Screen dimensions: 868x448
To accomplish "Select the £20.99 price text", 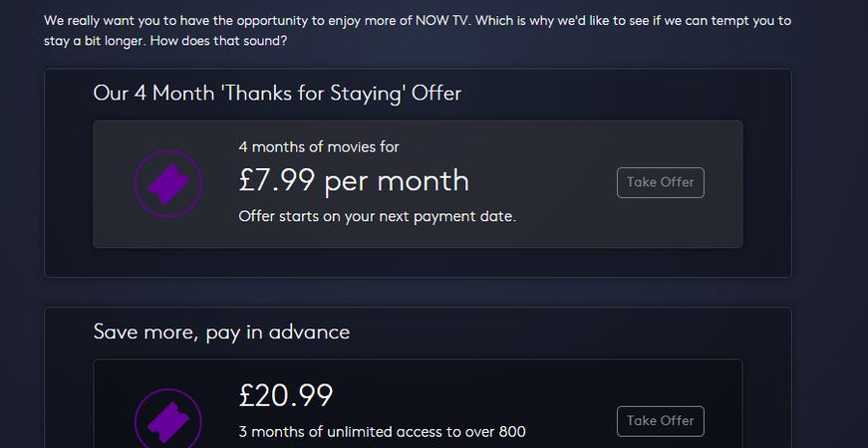I will [286, 395].
